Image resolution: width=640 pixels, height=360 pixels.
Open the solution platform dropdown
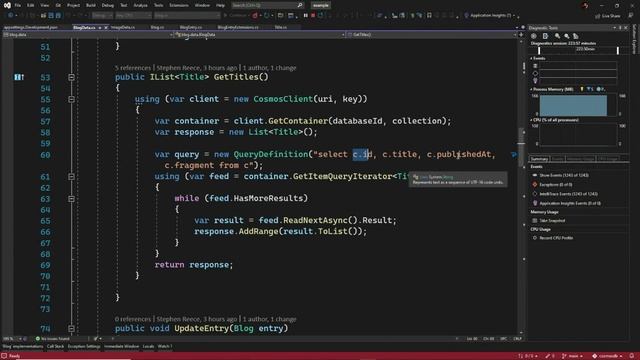pyautogui.click(x=133, y=16)
